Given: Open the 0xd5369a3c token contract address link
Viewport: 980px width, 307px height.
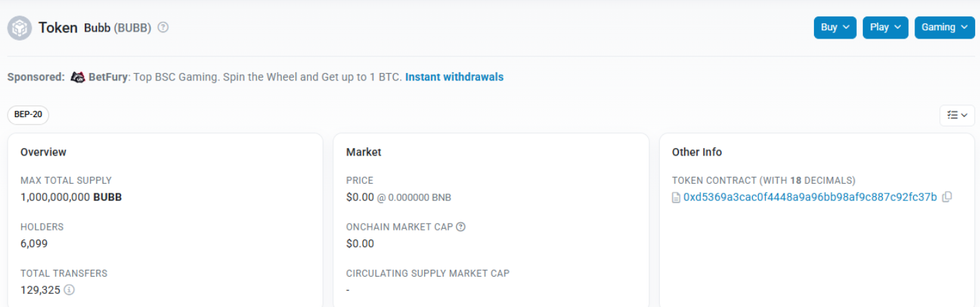Looking at the screenshot, I should click(810, 197).
